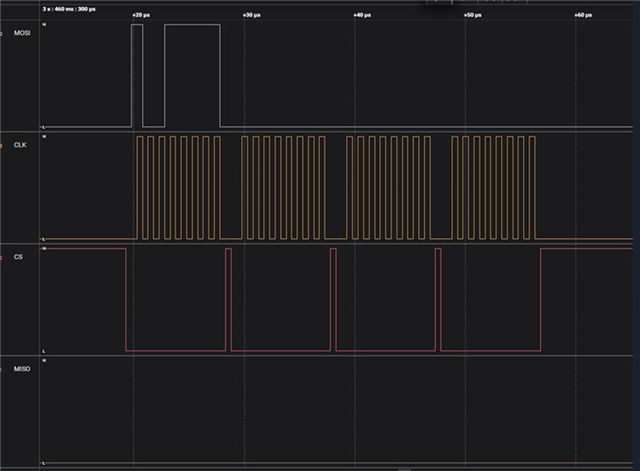Click the first CS low segment
This screenshot has width=640, height=471.
pos(175,349)
